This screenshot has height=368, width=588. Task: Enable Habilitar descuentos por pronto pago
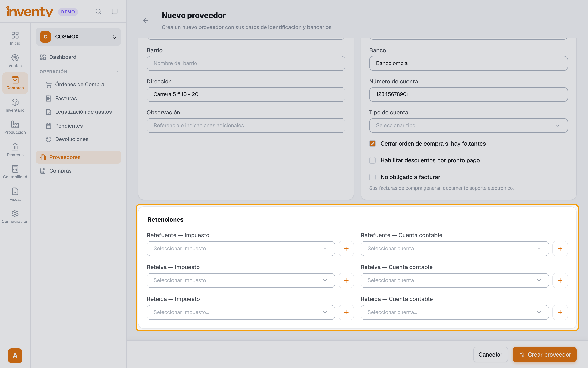point(372,160)
